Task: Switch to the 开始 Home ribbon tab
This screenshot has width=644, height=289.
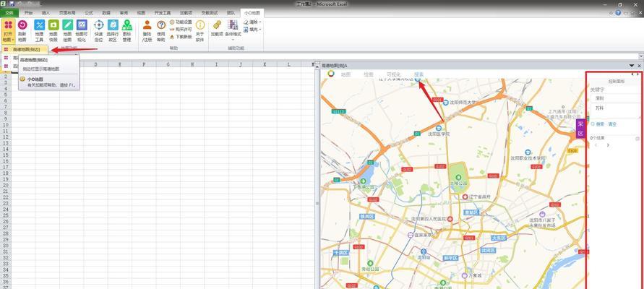Action: tap(28, 13)
